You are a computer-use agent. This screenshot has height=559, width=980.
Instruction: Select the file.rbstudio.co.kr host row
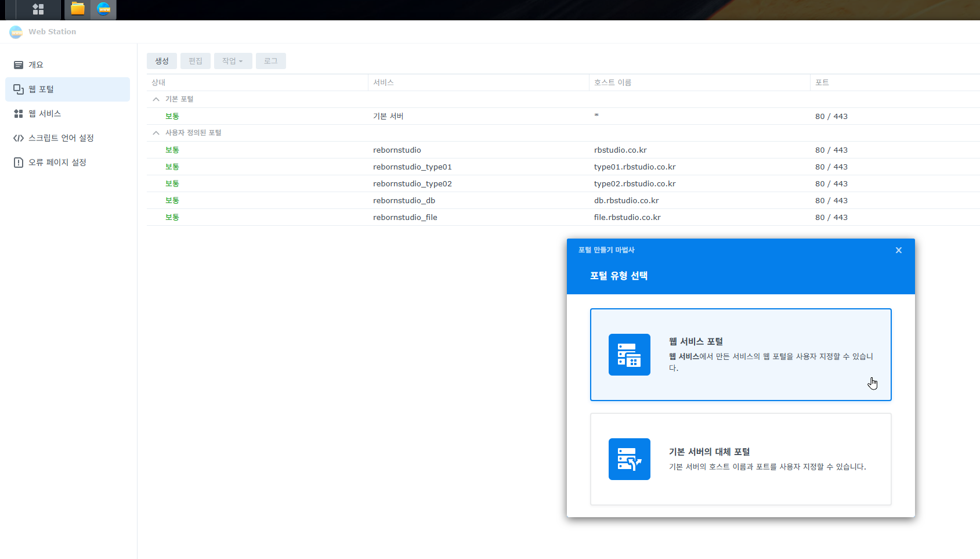(x=627, y=217)
